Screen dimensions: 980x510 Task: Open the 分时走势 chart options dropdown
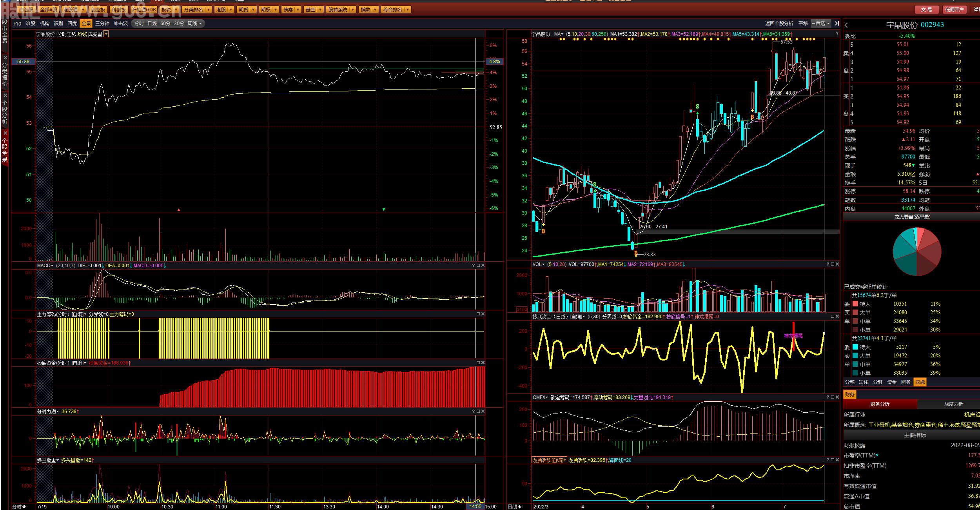(x=106, y=34)
